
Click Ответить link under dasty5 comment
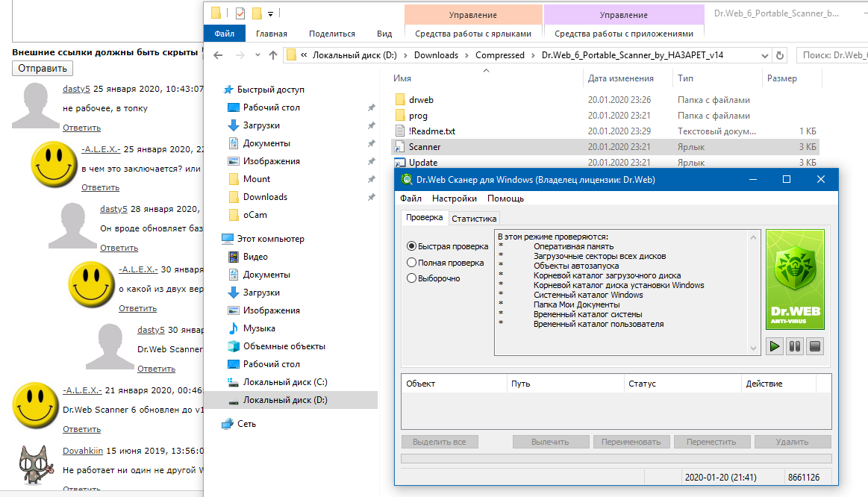coord(81,128)
